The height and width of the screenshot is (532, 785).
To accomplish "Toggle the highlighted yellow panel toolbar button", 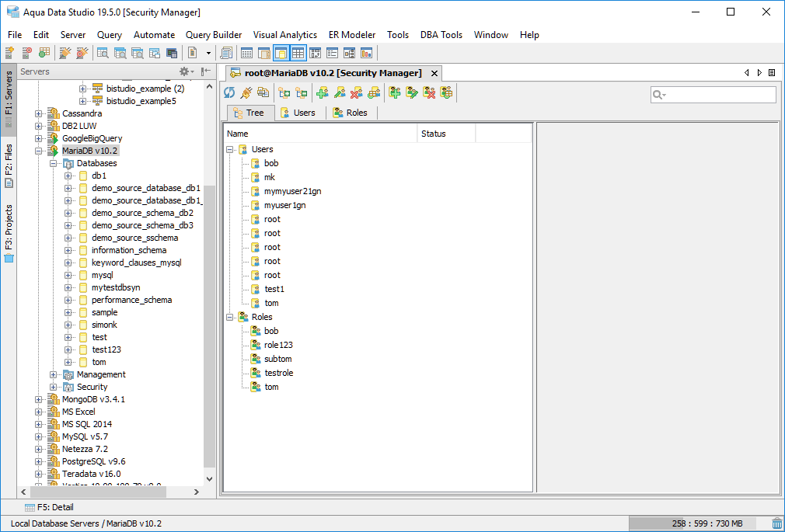I will point(281,53).
